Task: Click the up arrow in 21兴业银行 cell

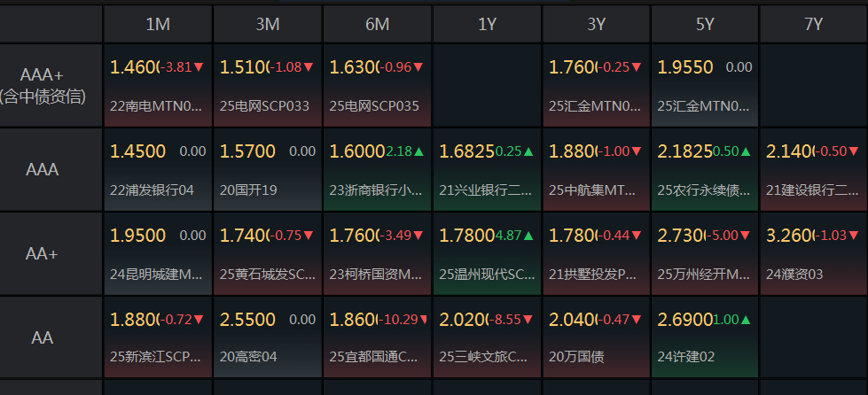Action: pos(528,151)
